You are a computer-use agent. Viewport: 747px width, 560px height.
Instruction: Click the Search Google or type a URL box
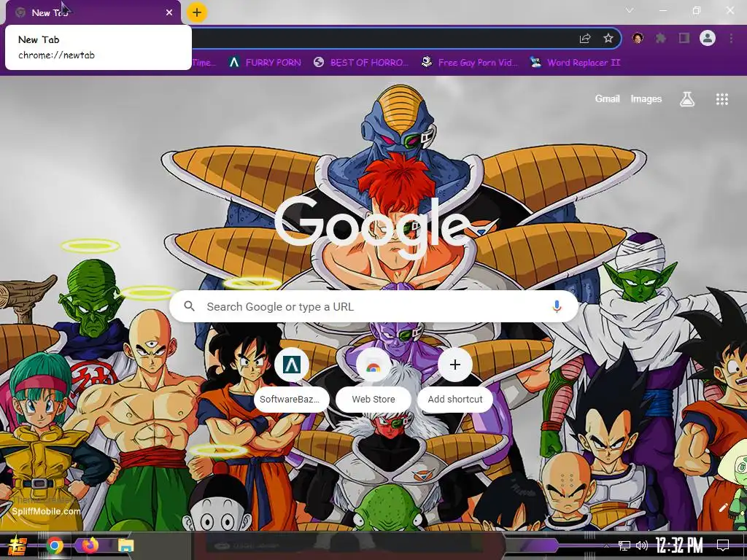(374, 307)
